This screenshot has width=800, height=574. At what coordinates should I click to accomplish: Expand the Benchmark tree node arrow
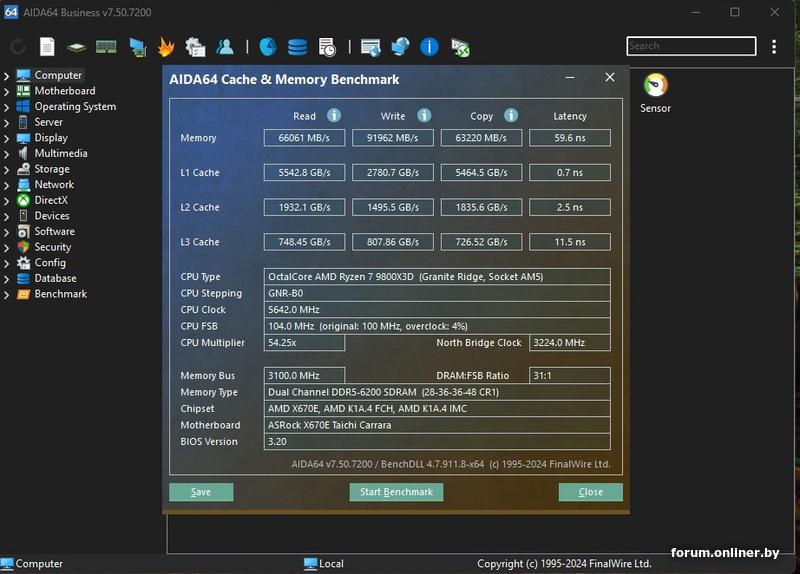(x=7, y=294)
